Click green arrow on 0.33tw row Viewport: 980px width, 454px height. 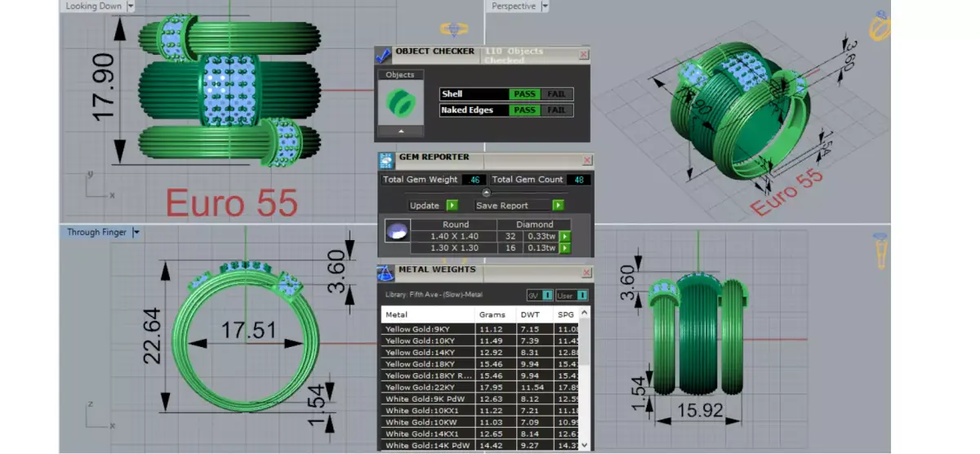click(x=563, y=237)
